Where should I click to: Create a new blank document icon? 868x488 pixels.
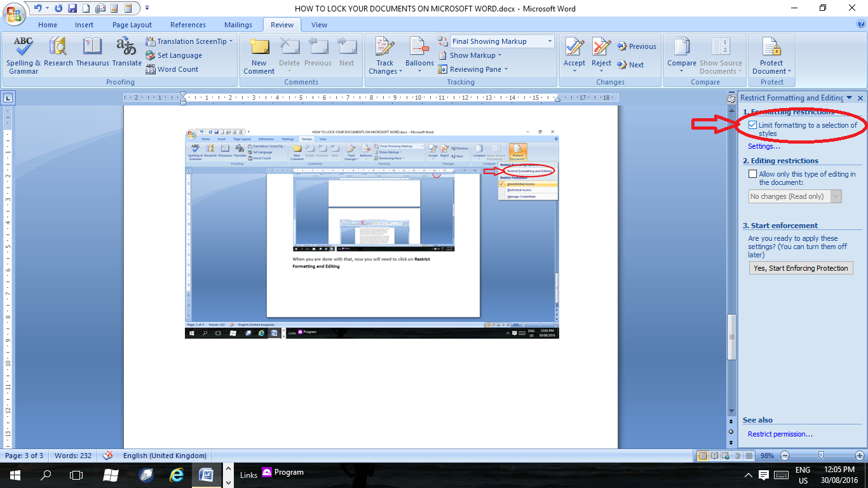(86, 8)
